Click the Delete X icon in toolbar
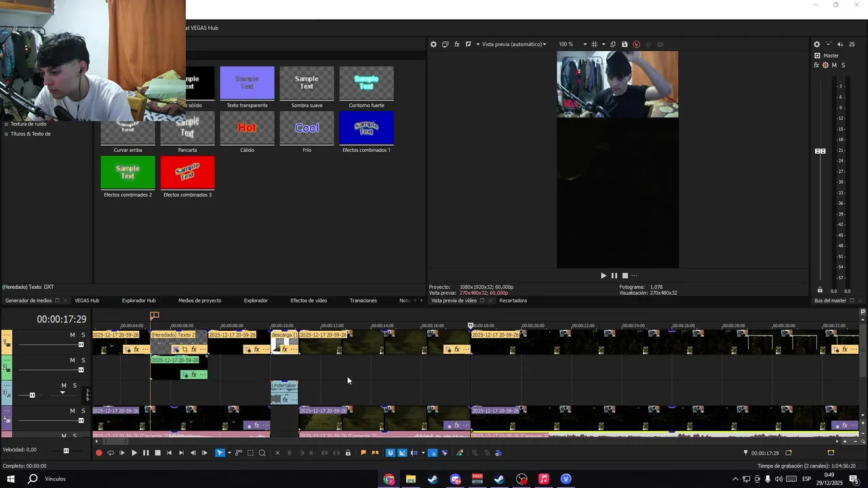Viewport: 868px width, 488px height. click(x=277, y=453)
